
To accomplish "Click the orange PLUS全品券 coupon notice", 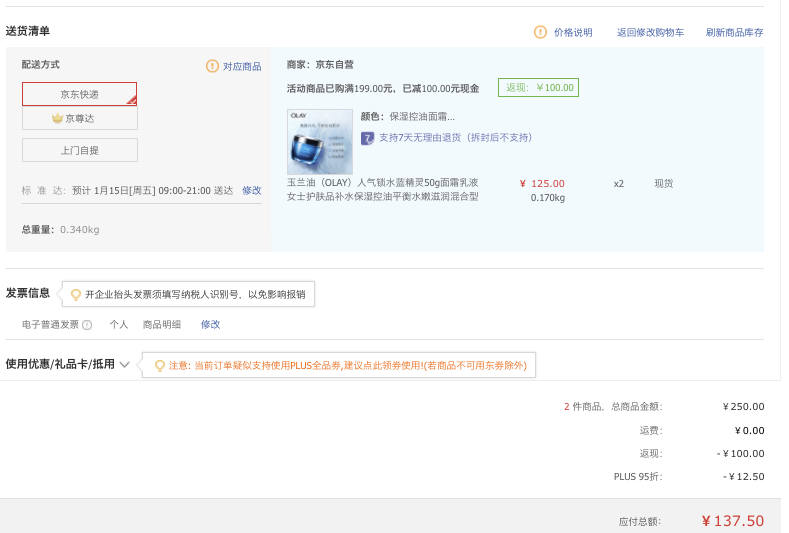I will [348, 365].
